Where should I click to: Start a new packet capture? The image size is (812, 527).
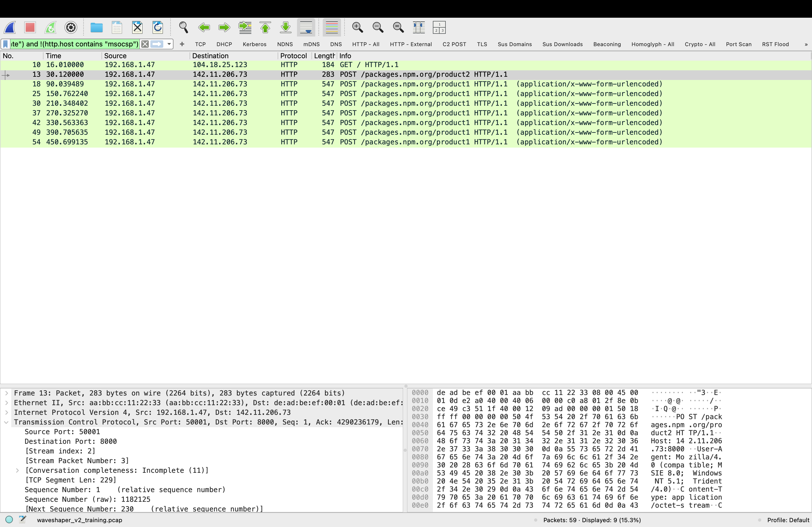click(x=10, y=27)
